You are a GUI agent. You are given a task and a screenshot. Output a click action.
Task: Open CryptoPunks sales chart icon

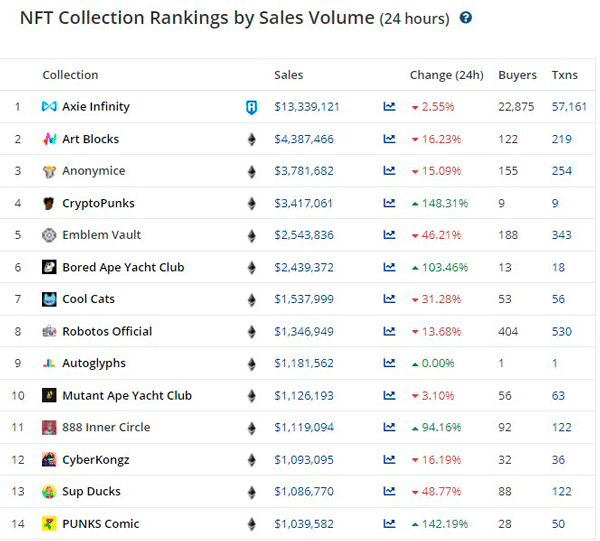tap(389, 203)
